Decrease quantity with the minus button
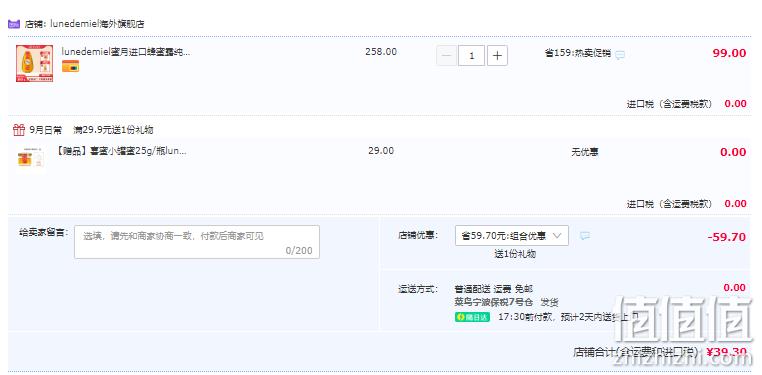The width and height of the screenshot is (762, 375). (x=446, y=56)
